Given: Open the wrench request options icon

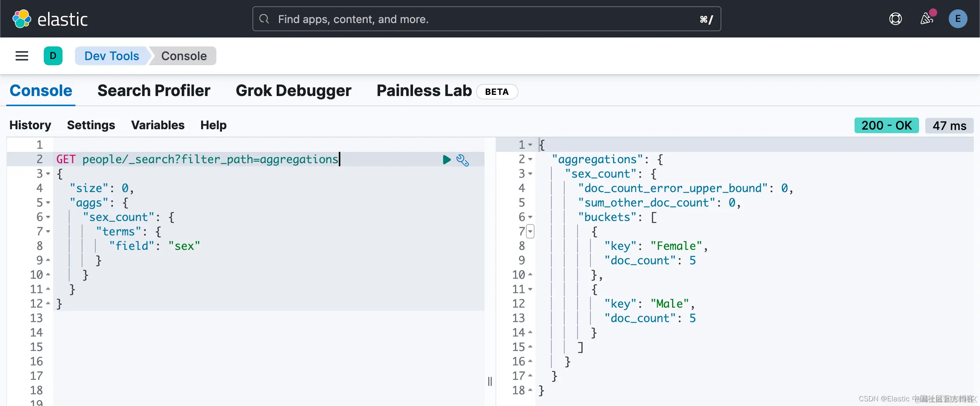Looking at the screenshot, I should click(463, 160).
